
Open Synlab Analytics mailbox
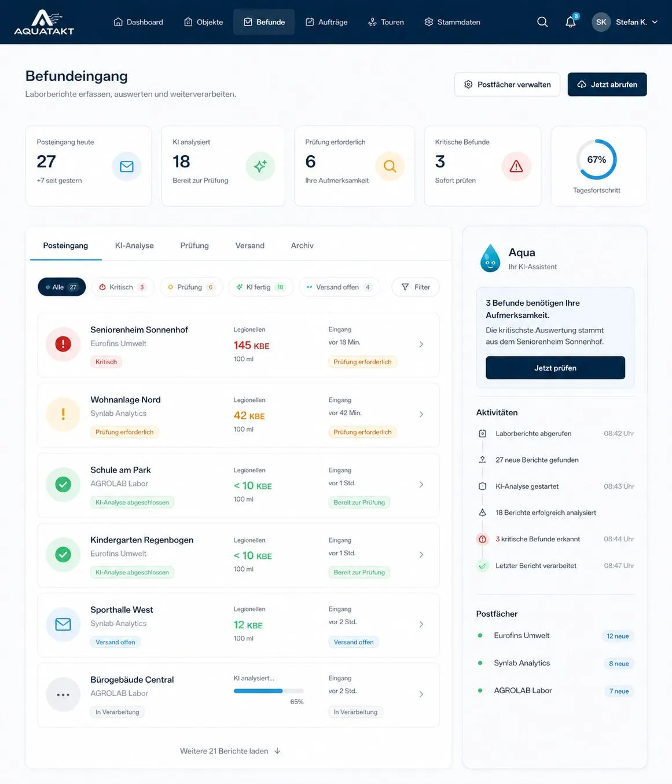tap(555, 663)
